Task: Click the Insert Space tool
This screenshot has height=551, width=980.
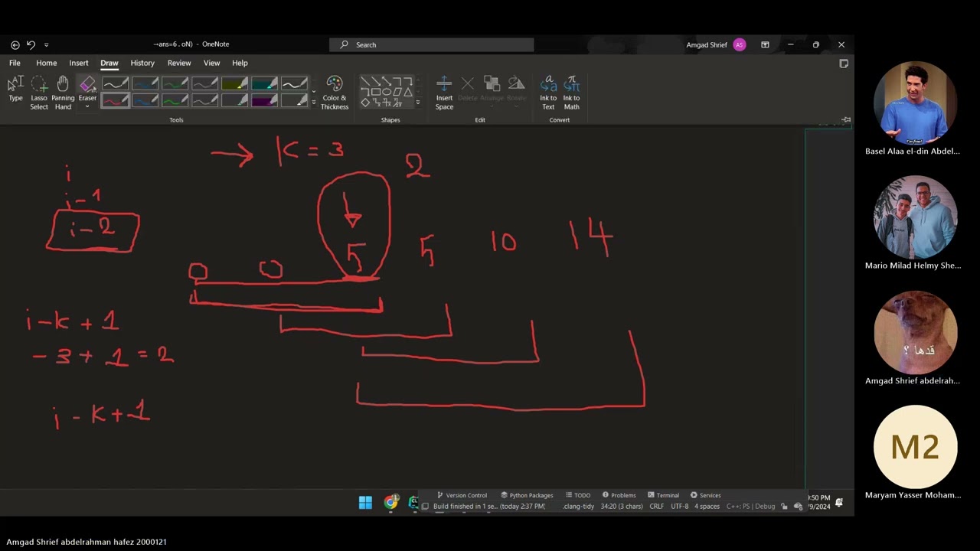Action: pyautogui.click(x=444, y=93)
